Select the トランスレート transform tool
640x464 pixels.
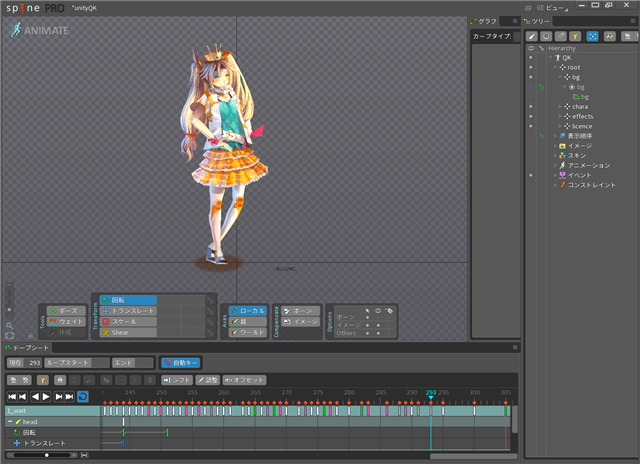(128, 311)
